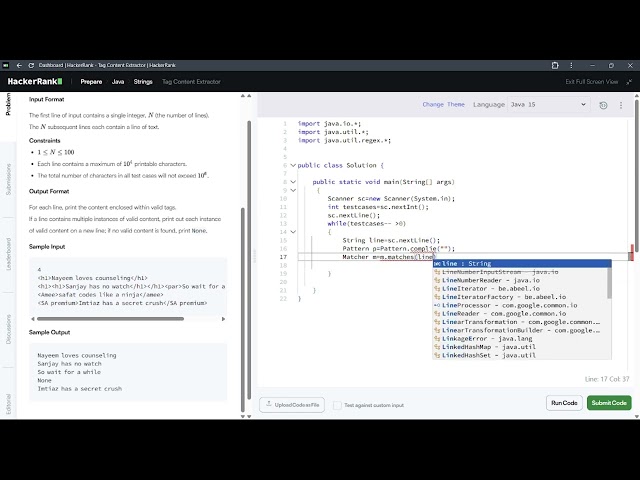Click Change Theme link
640x480 pixels.
(x=444, y=104)
